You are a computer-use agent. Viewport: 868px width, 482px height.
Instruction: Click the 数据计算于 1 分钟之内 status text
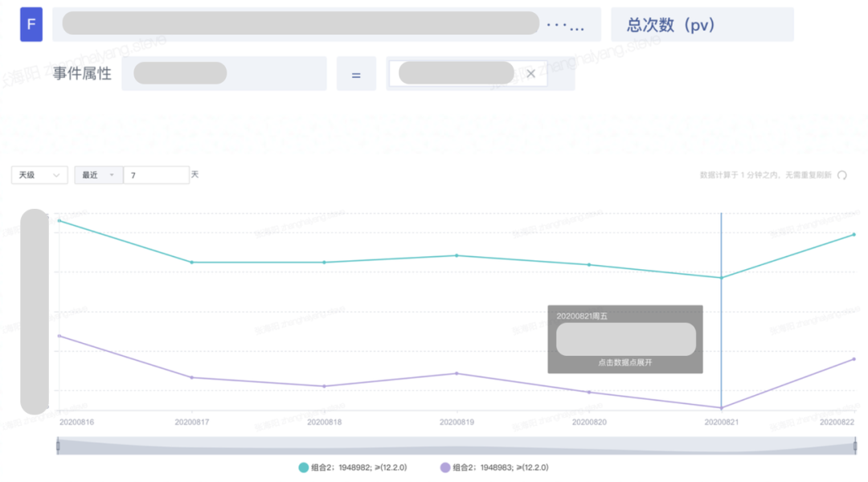point(766,175)
